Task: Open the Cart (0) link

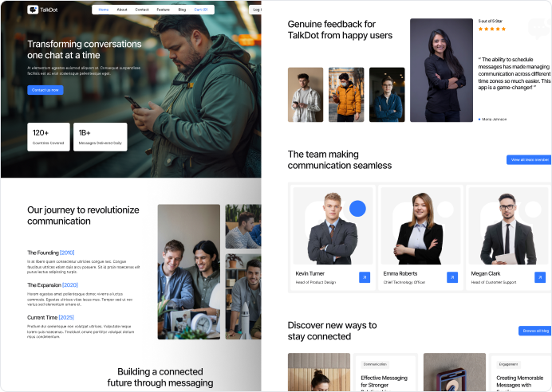Action: pyautogui.click(x=201, y=10)
